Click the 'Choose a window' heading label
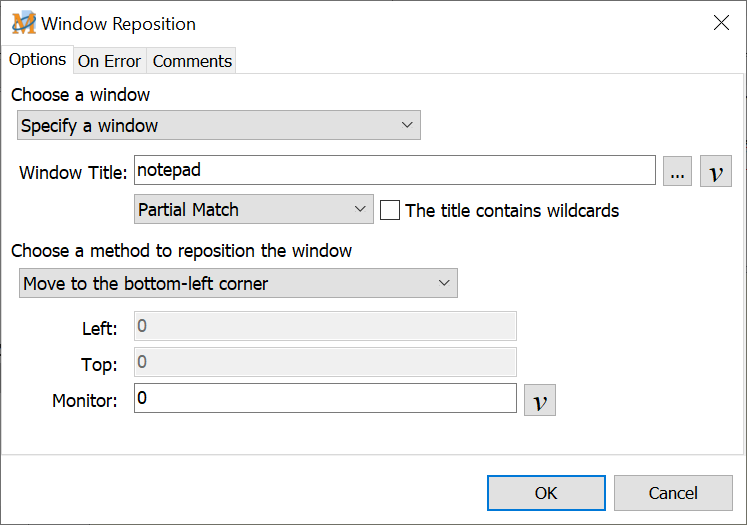 (x=80, y=95)
